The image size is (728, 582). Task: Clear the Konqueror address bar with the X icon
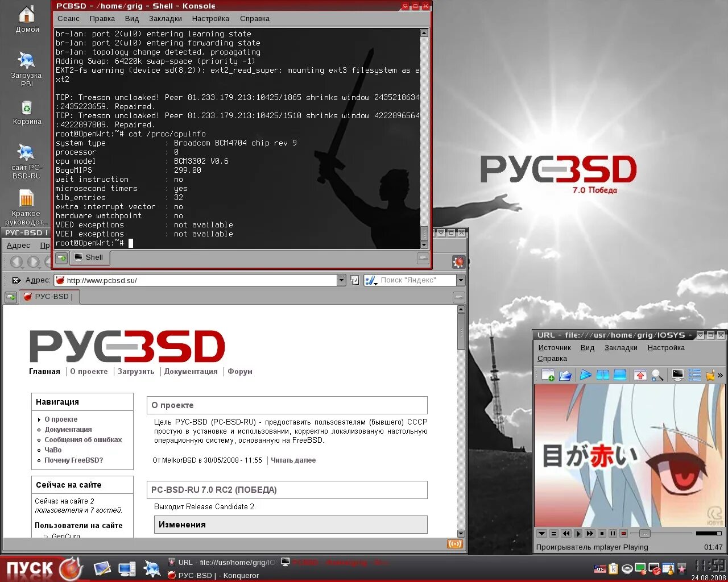pyautogui.click(x=16, y=280)
